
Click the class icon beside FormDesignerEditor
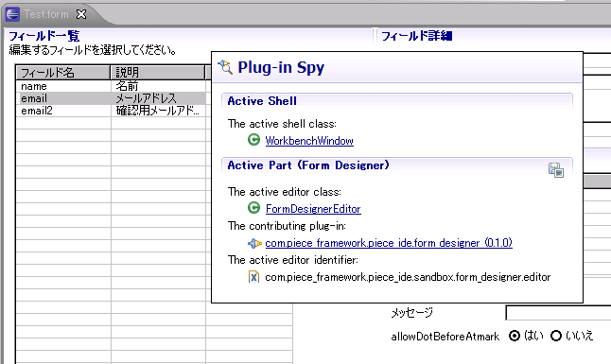(253, 208)
